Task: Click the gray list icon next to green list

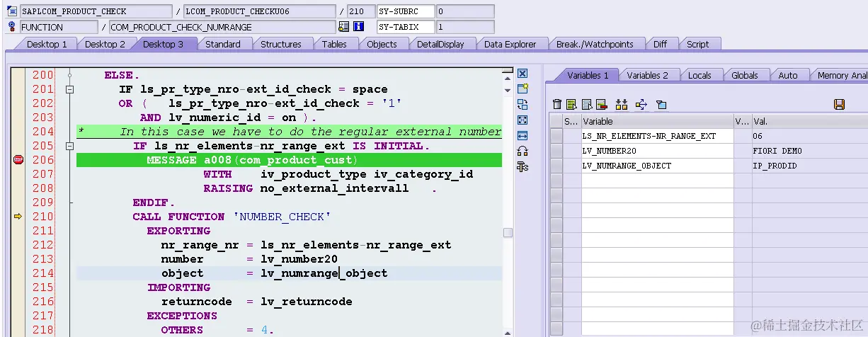Action: point(587,105)
